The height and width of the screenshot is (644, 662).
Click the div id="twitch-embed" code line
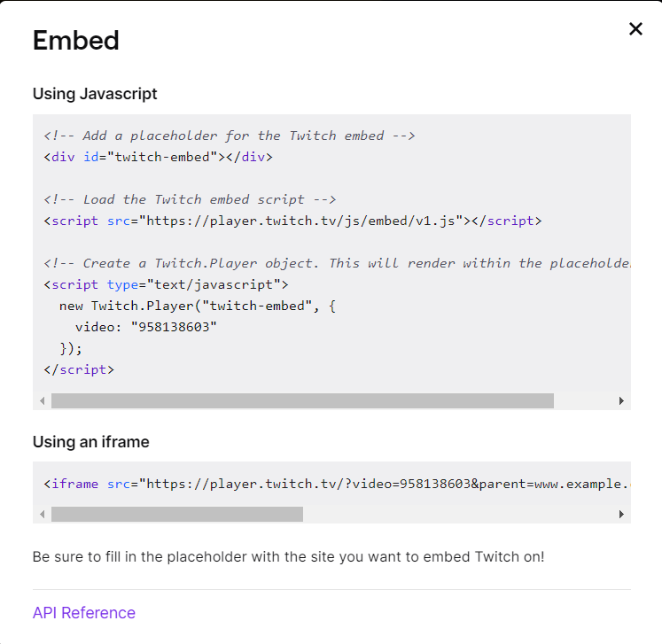pos(158,157)
